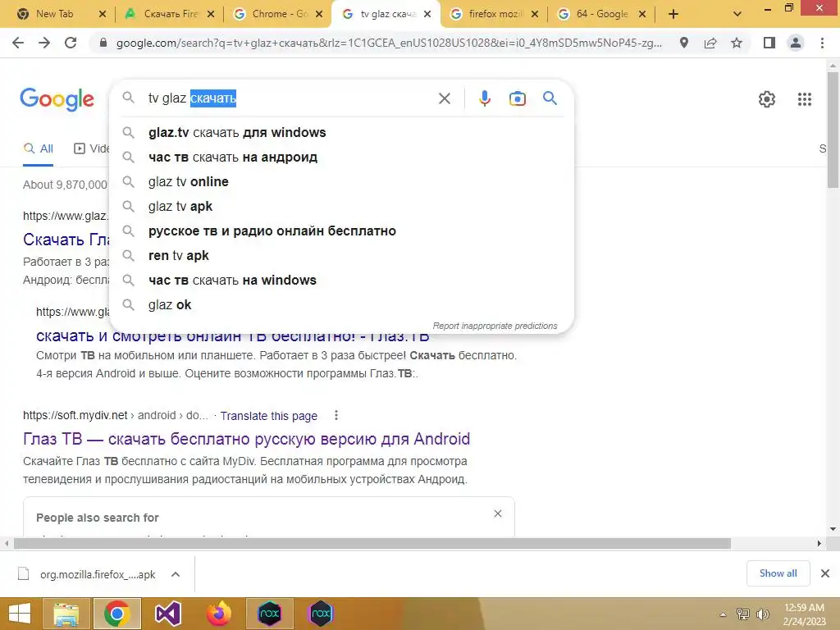Start voice search with the microphone icon
840x630 pixels.
click(484, 98)
